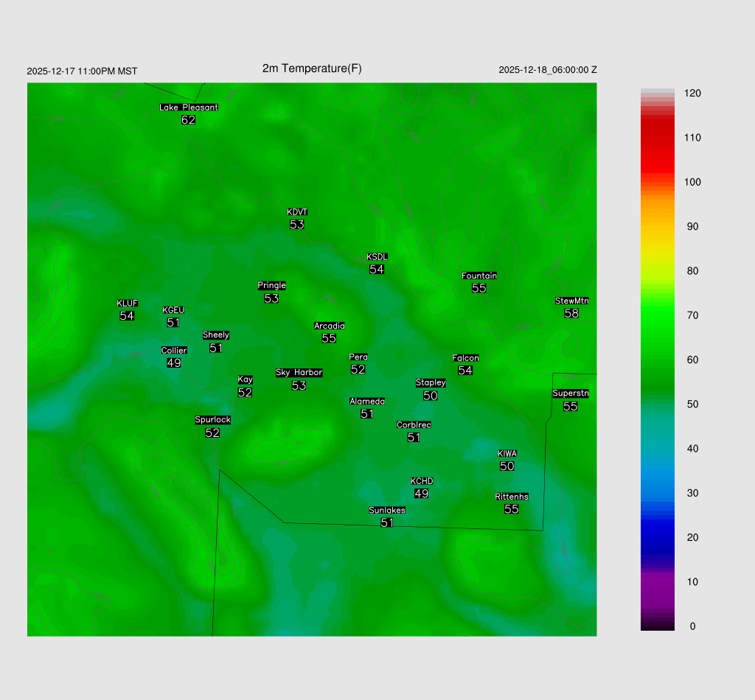Click the KCHD station reading of 49

click(x=421, y=494)
